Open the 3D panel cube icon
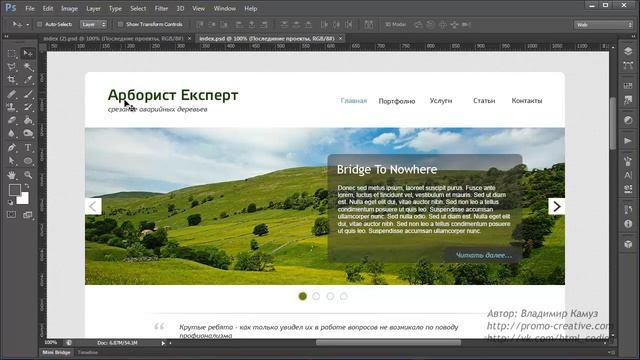 pos(628,244)
